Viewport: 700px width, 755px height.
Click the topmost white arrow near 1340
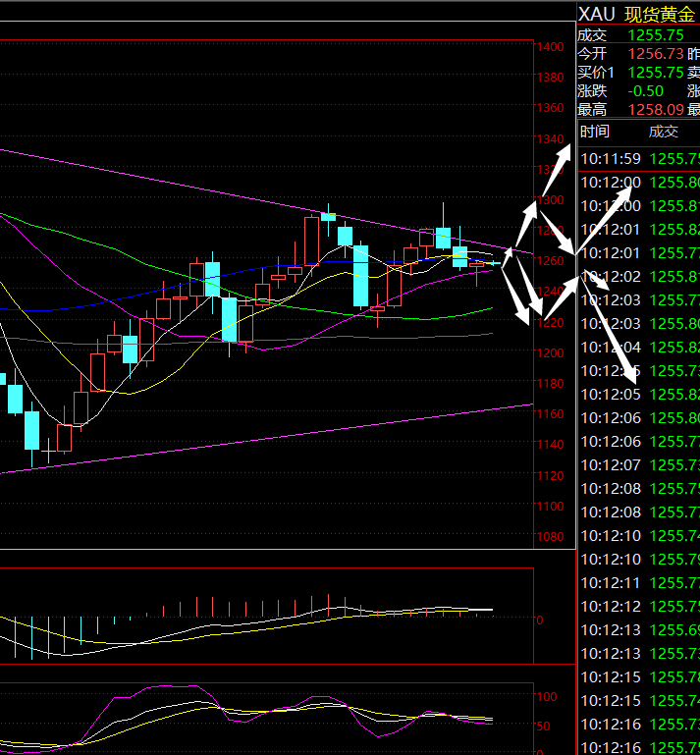coord(562,159)
